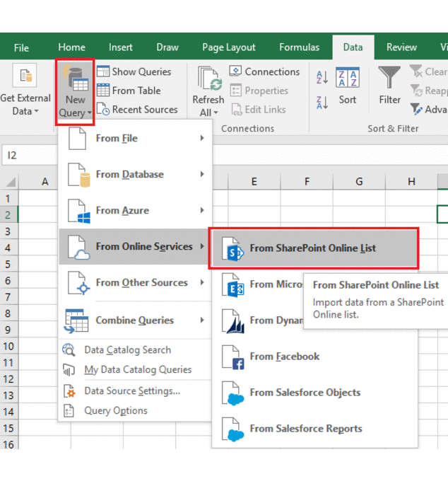Expand the From Database submenu

(135, 174)
